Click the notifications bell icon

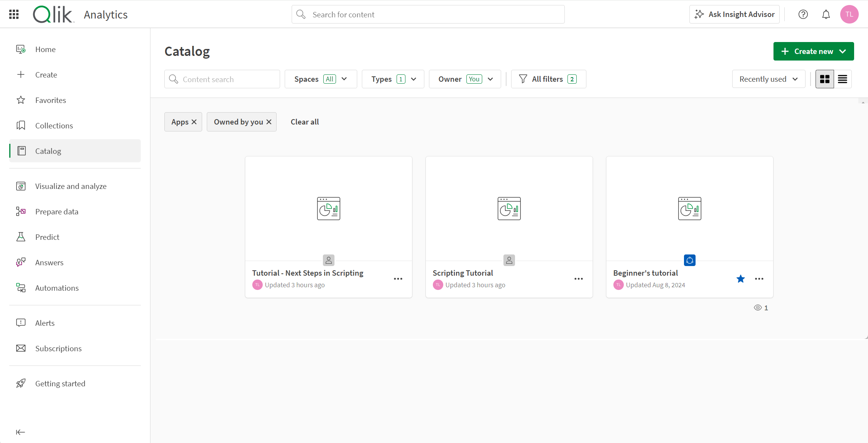click(x=826, y=14)
